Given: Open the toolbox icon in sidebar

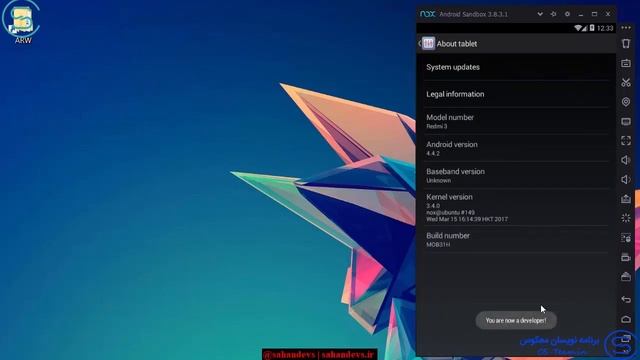Looking at the screenshot, I should 626,277.
